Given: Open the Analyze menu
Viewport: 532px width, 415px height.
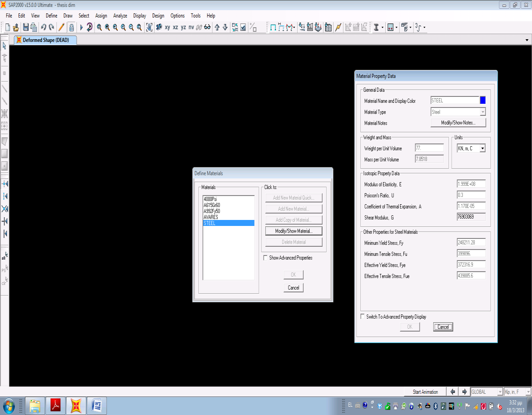Looking at the screenshot, I should point(120,16).
